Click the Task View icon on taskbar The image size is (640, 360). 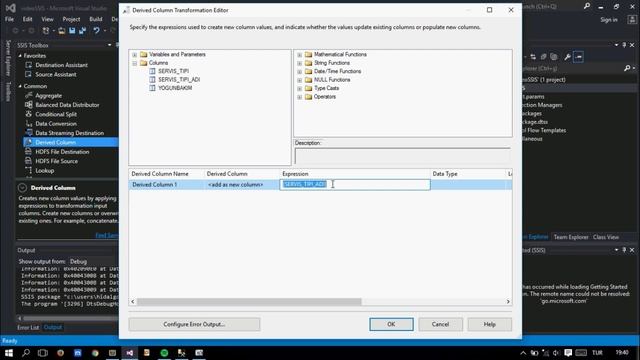click(x=43, y=353)
